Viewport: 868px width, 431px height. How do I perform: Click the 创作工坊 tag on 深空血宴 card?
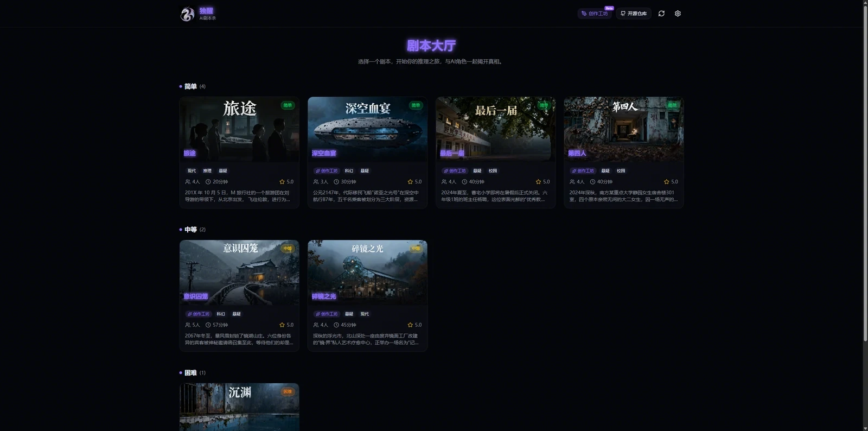click(327, 171)
